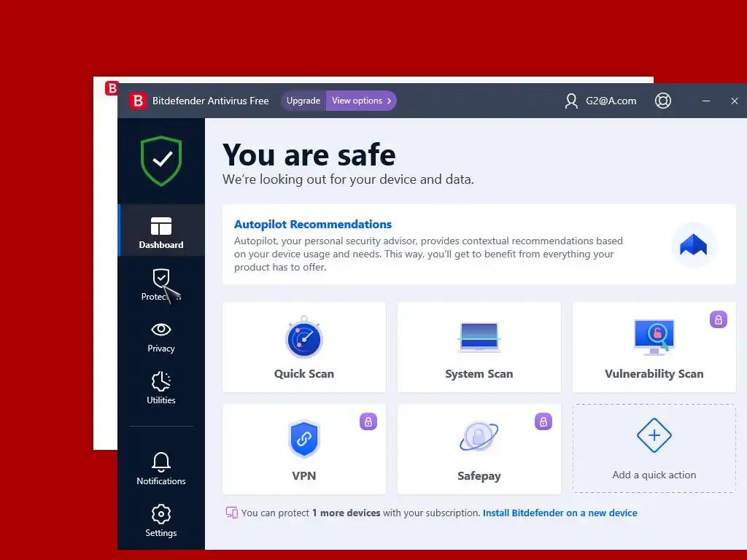Open the Protection section in sidebar

pyautogui.click(x=161, y=285)
